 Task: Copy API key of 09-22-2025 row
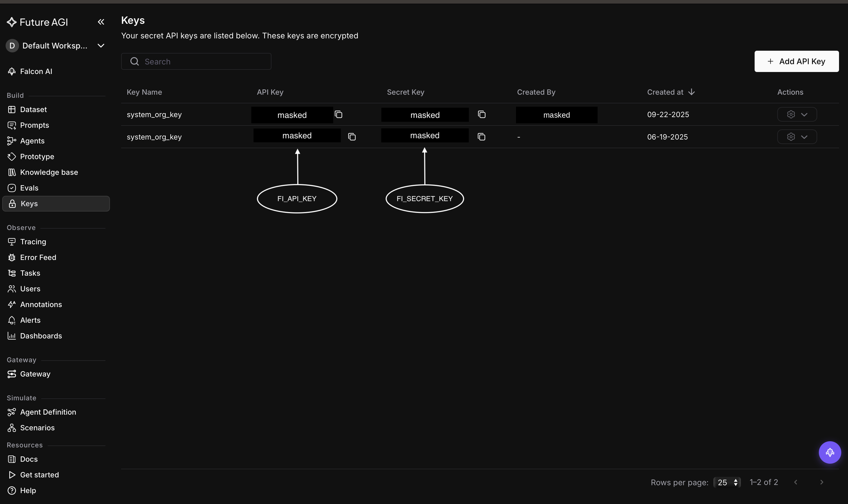coord(338,115)
